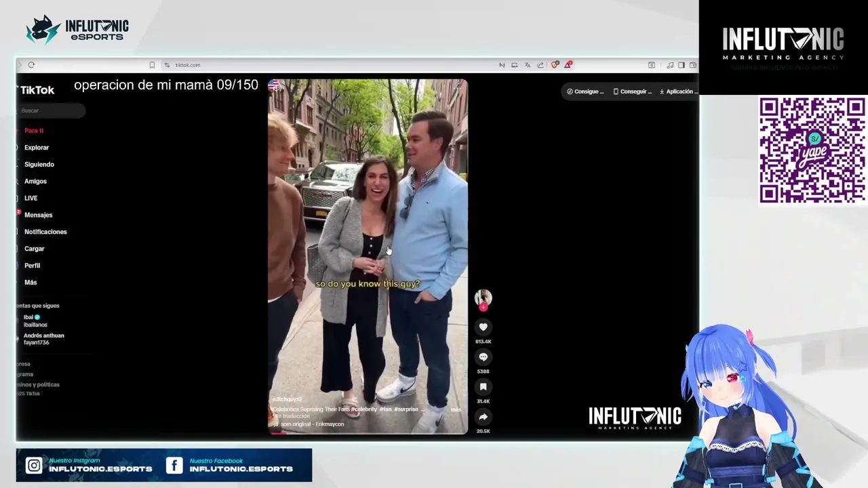Click the Brave Shields lion icon
Viewport: 868px width, 488px height.
point(555,65)
